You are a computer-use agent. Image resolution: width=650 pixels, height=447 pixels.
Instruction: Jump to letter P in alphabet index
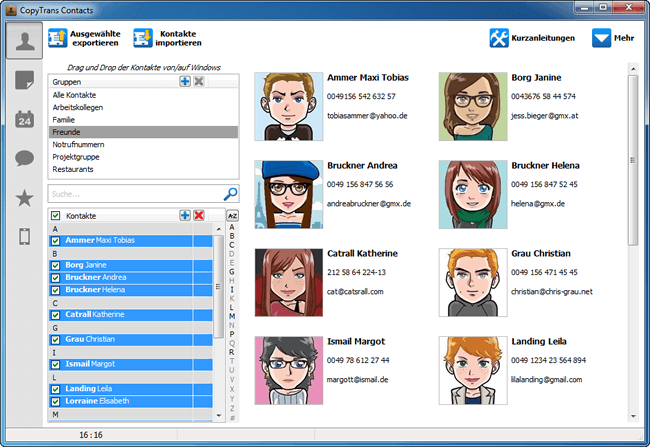pyautogui.click(x=232, y=334)
